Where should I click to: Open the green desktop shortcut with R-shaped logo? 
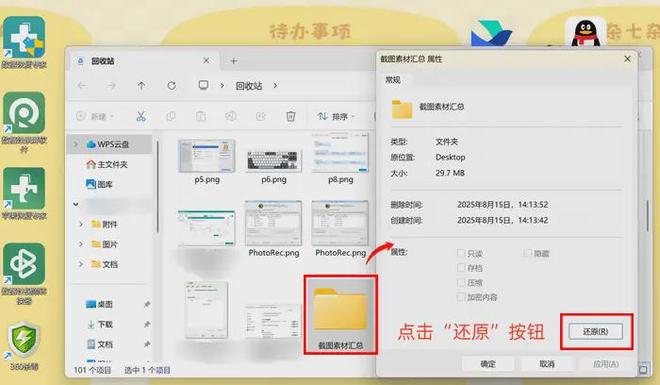[x=24, y=113]
